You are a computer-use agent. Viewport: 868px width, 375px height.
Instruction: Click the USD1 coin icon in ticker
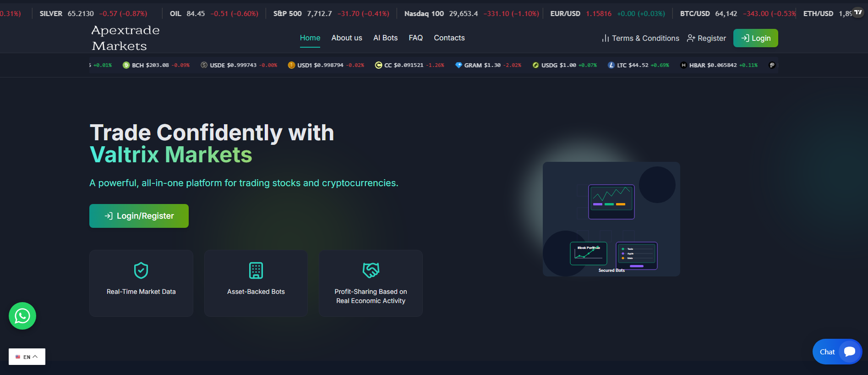pyautogui.click(x=291, y=65)
